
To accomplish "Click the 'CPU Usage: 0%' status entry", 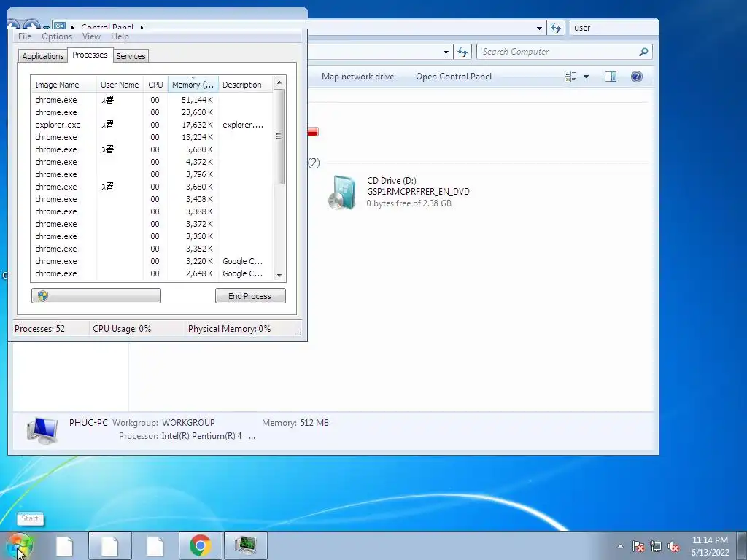I will [122, 329].
